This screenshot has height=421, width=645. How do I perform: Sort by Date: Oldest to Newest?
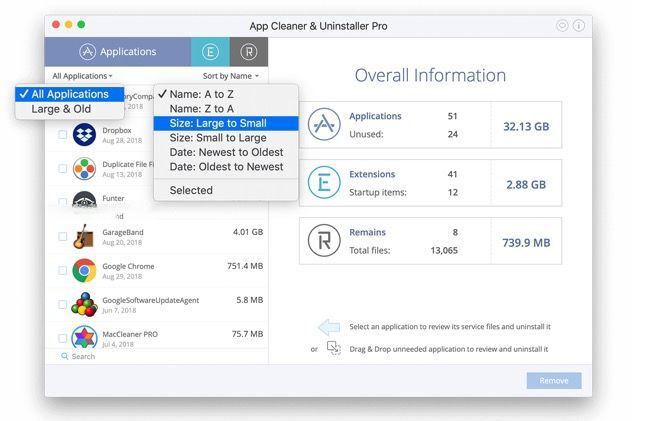[226, 167]
